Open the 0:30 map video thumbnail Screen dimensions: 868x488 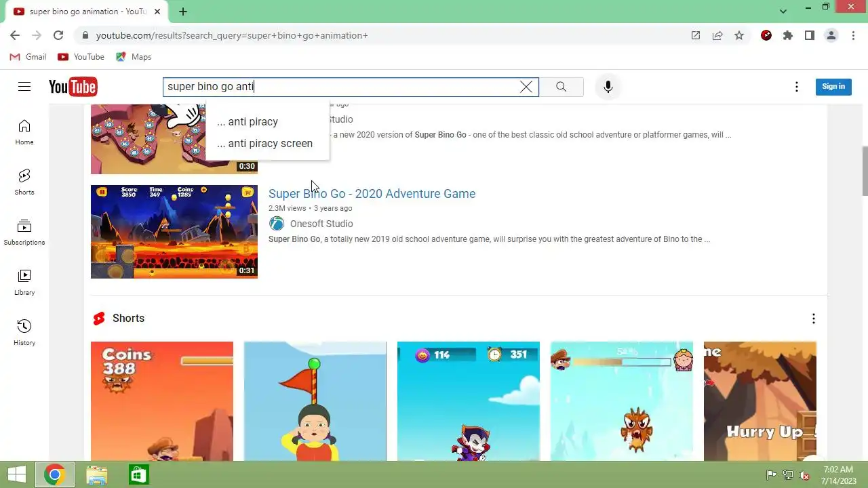click(148, 139)
